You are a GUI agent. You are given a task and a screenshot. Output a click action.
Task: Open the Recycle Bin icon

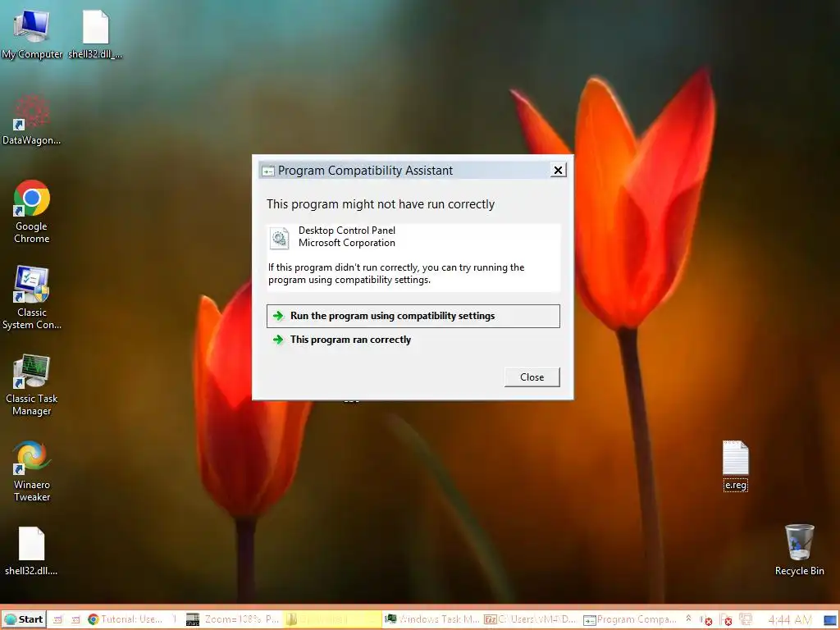(799, 550)
